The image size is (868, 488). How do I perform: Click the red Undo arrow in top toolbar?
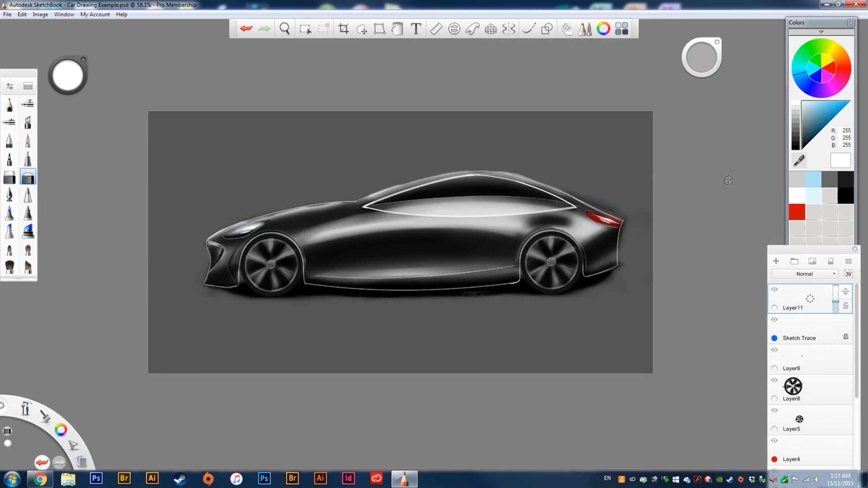246,28
